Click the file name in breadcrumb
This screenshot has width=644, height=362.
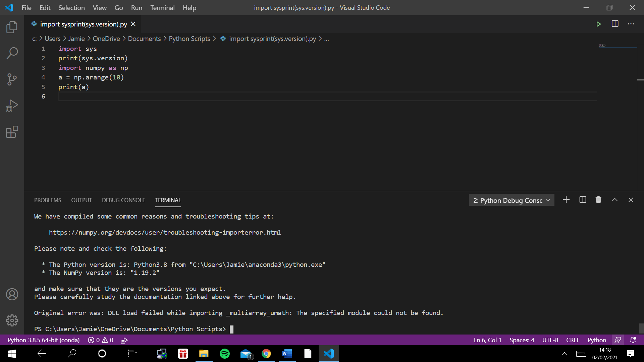point(272,39)
